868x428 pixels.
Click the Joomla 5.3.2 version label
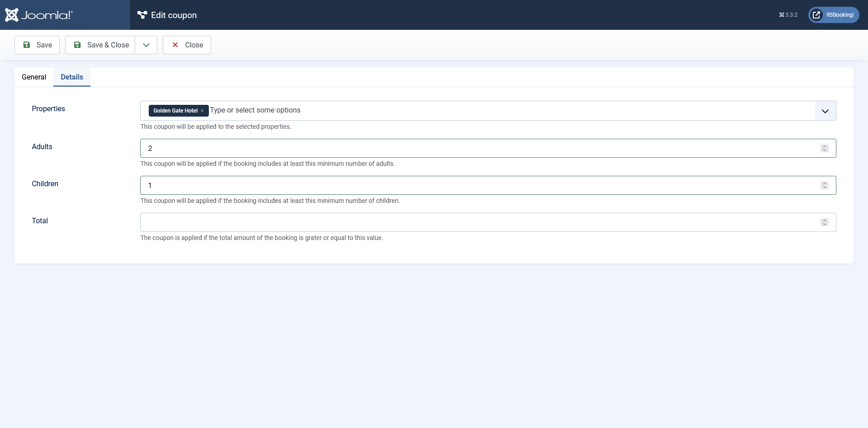coord(788,15)
